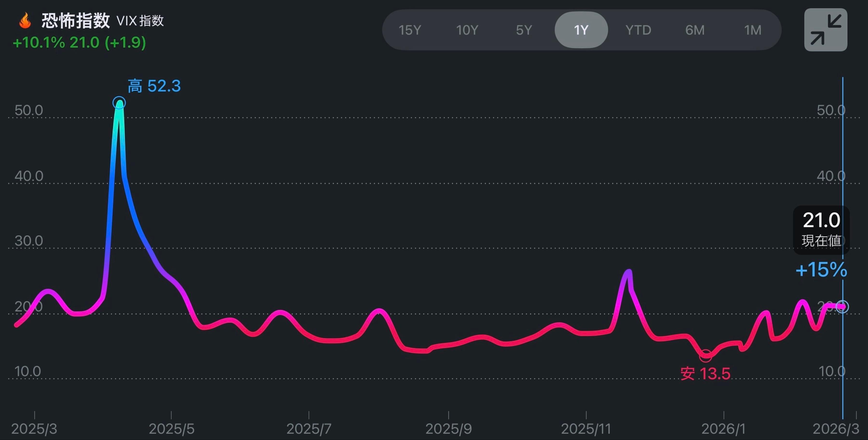Click the current value endpoint circle
The image size is (868, 440).
(842, 307)
